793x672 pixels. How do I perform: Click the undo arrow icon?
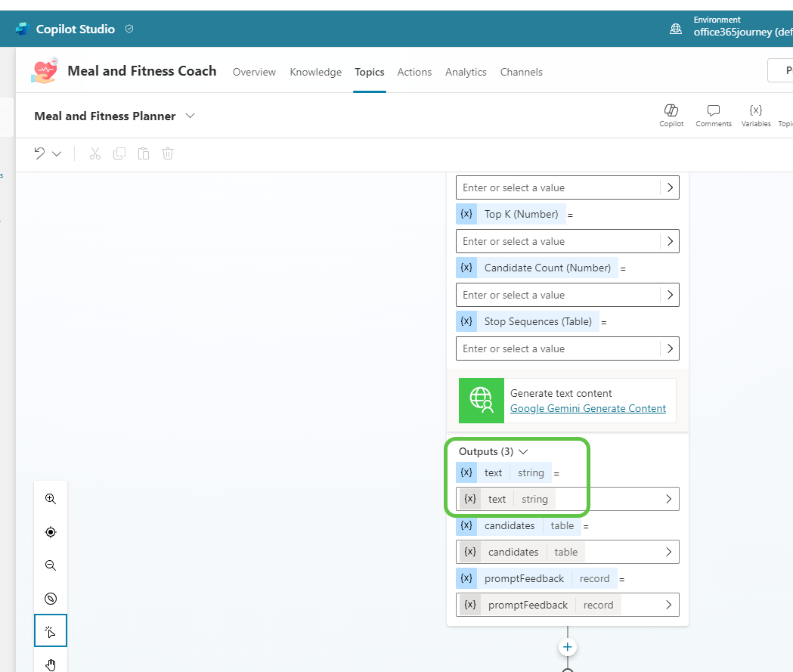pos(39,153)
